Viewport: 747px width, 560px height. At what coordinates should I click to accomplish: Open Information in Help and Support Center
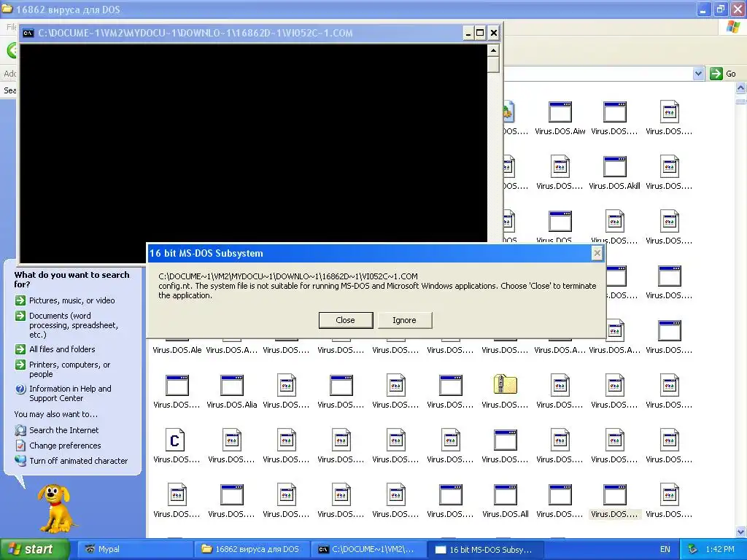(x=70, y=393)
